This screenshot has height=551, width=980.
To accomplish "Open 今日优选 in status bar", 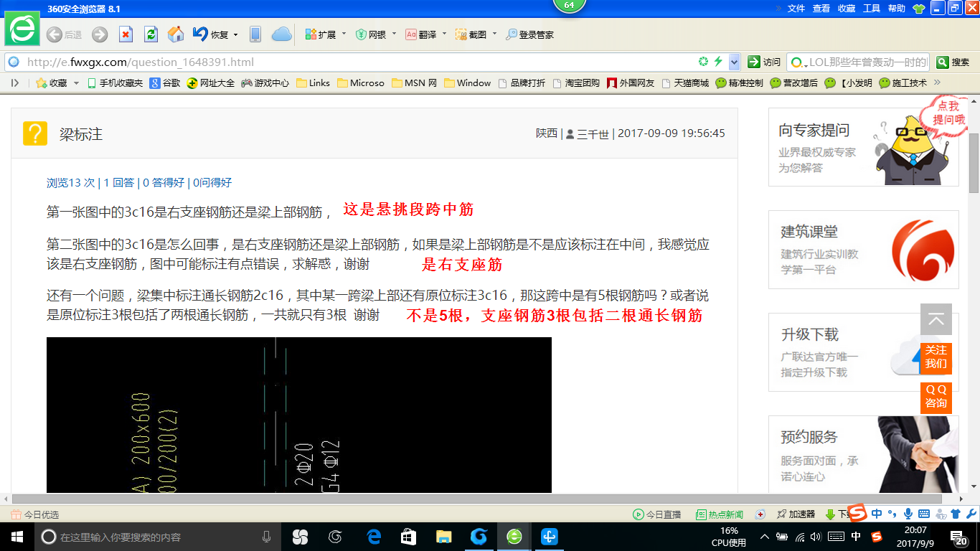I will tap(35, 514).
